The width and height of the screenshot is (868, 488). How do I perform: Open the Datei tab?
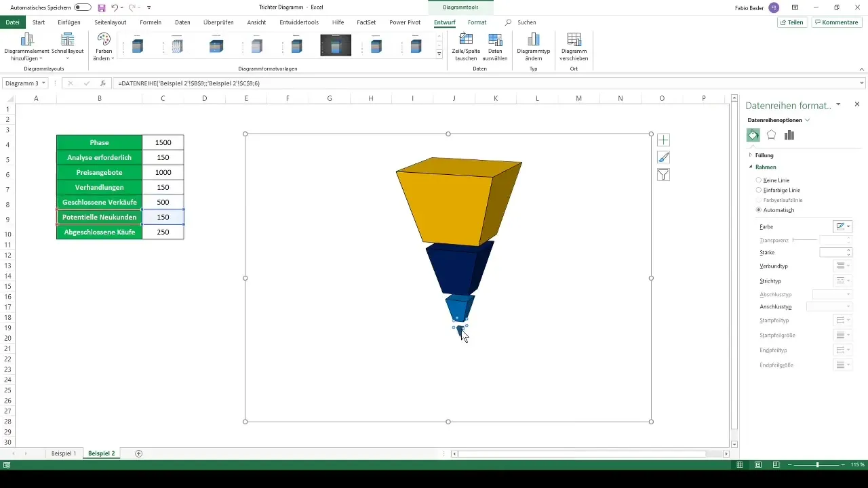(x=12, y=22)
